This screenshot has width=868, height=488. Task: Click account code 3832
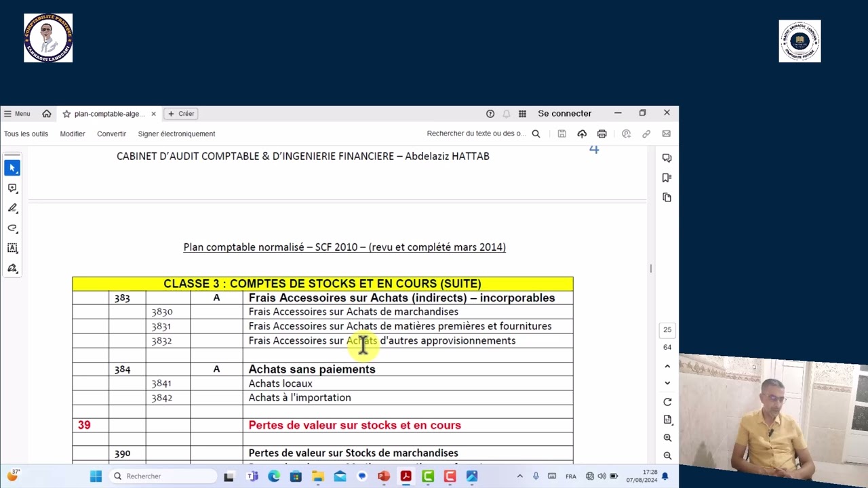(162, 340)
